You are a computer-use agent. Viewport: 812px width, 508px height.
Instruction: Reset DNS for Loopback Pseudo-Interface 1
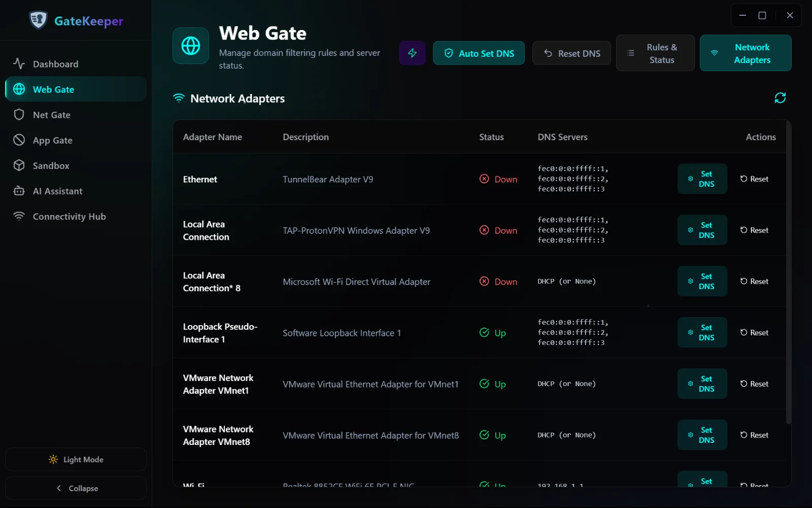coord(754,333)
